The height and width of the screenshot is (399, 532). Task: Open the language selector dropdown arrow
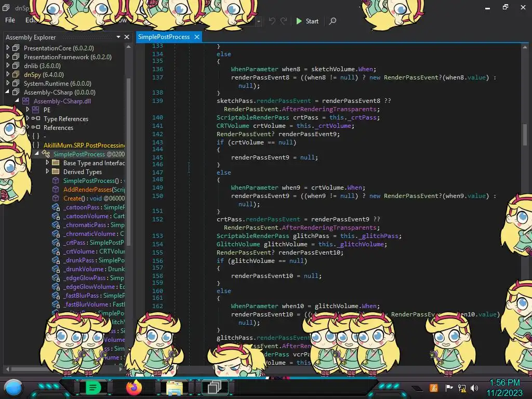click(259, 21)
